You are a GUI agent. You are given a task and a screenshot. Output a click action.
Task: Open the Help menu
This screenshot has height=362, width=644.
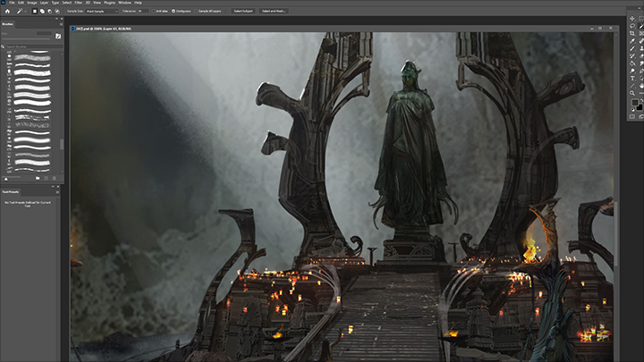pos(138,3)
